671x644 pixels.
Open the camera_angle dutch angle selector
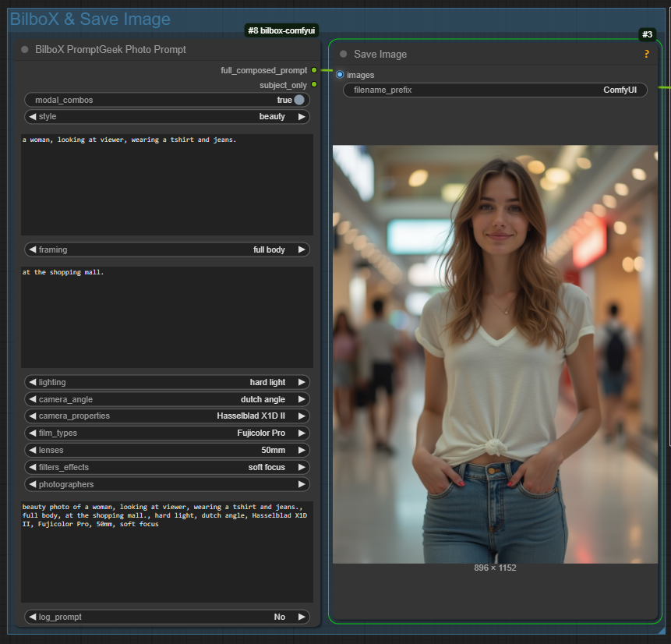pyautogui.click(x=167, y=400)
